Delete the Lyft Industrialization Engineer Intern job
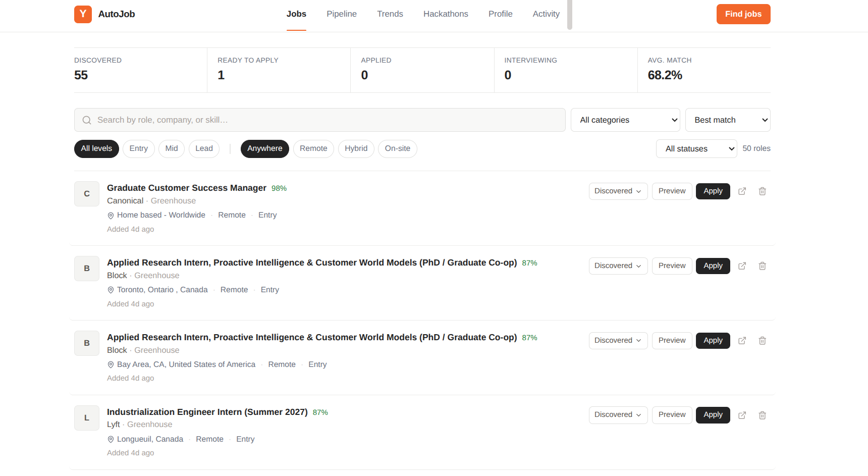The height and width of the screenshot is (476, 868). 762,415
